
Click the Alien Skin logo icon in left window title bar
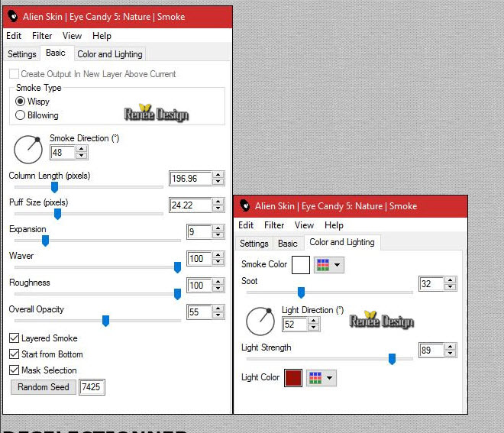[13, 16]
